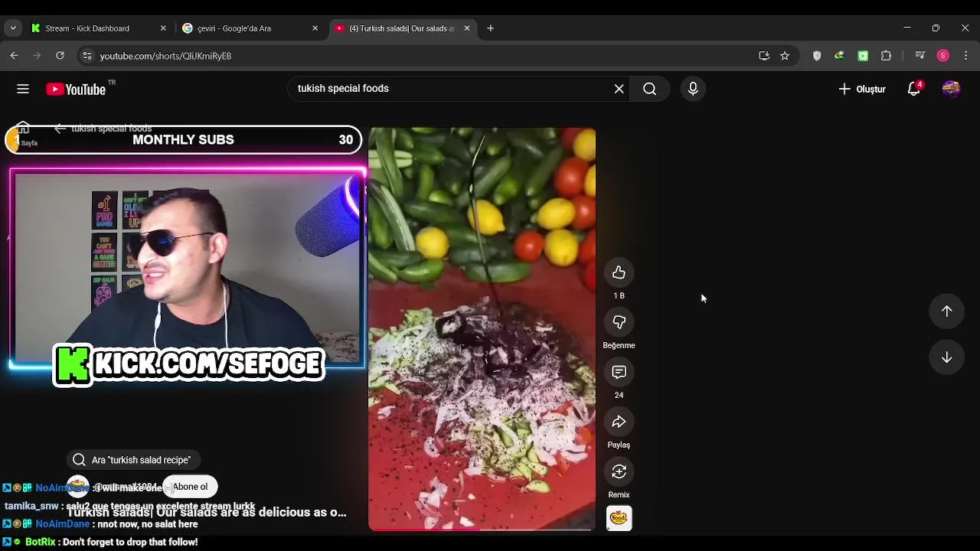Viewport: 980px width, 551px height.
Task: Subscribe with the Abone ol button
Action: point(190,487)
